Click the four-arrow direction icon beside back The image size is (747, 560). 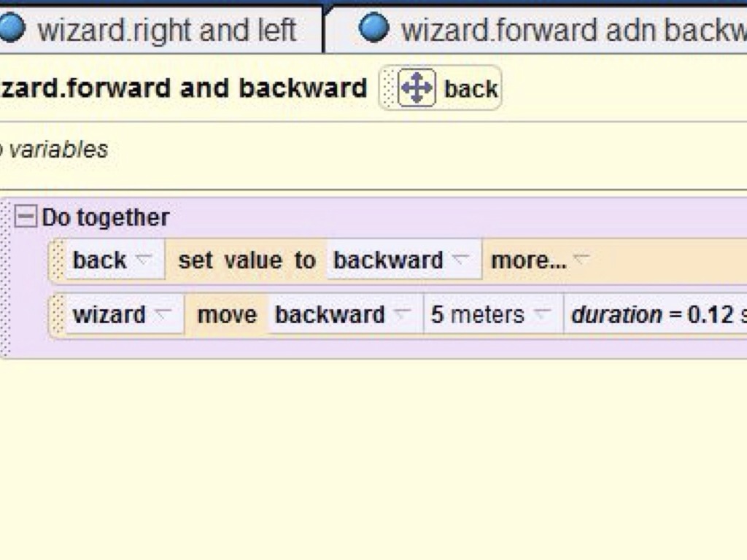click(x=417, y=88)
